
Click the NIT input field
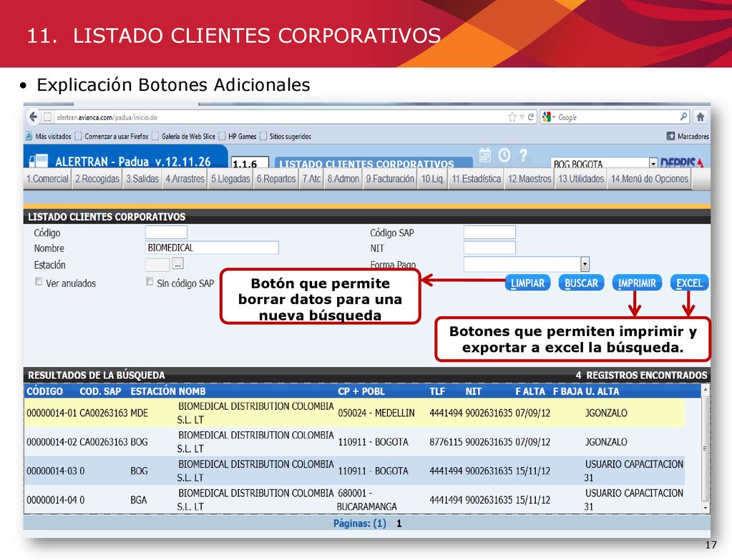[489, 247]
